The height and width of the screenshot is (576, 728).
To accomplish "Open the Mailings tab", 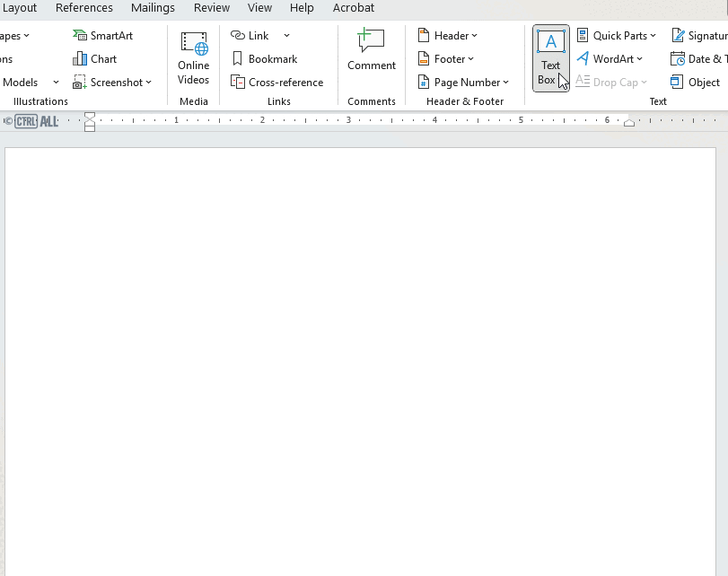I will point(153,7).
